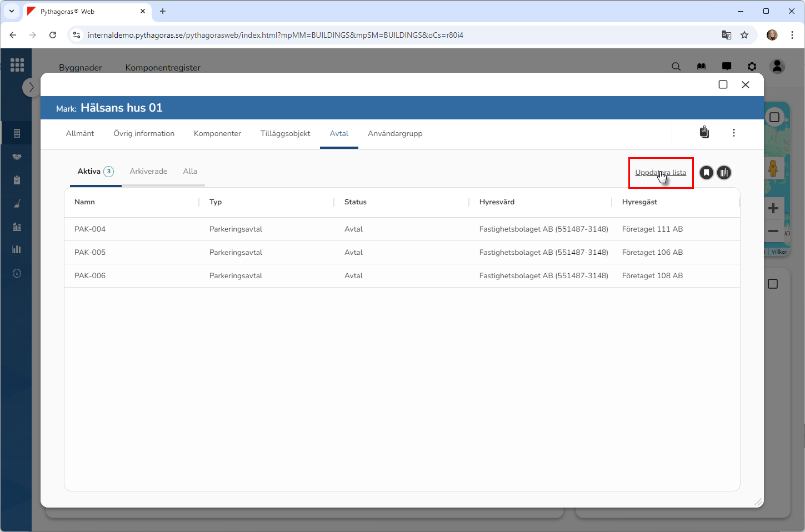Switch to the Komponenter tab
Viewport: 805px width, 532px height.
[x=217, y=134]
